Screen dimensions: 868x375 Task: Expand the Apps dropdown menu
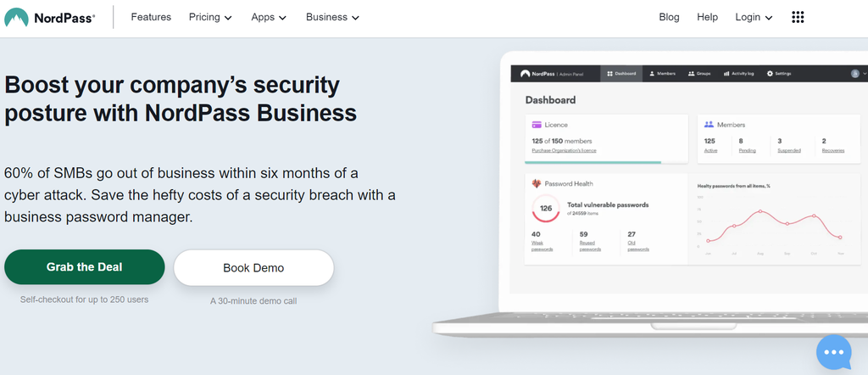[269, 17]
